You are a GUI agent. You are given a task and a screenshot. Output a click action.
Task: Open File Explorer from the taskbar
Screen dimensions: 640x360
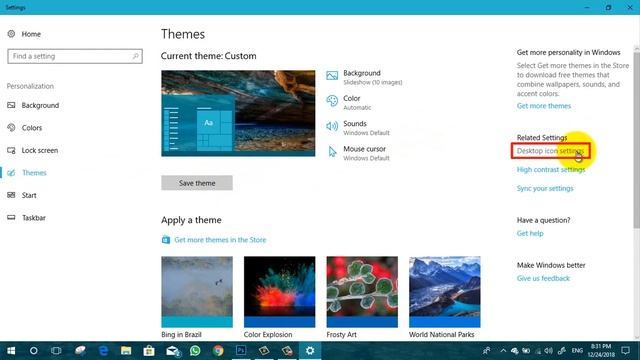click(x=126, y=351)
